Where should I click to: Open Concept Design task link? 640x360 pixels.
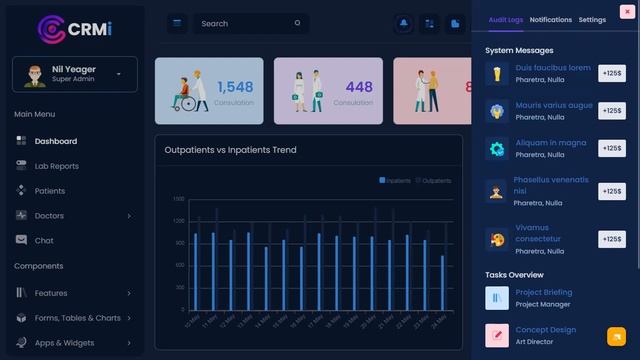point(546,330)
